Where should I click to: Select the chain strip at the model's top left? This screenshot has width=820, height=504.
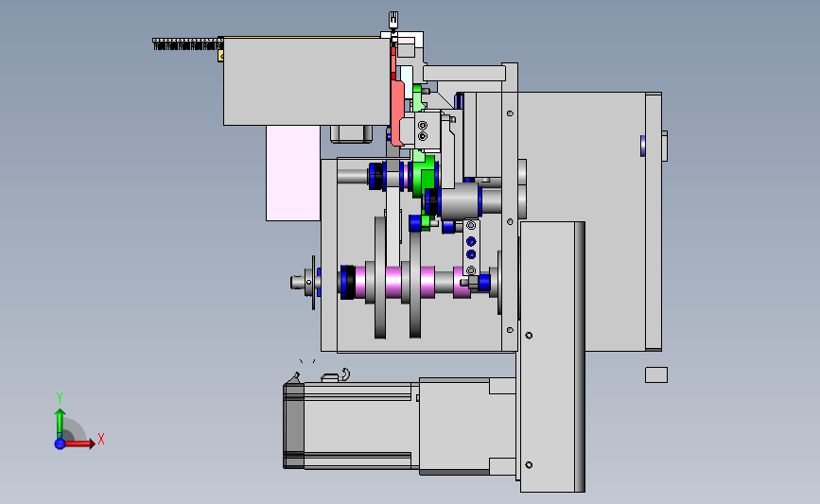point(187,43)
